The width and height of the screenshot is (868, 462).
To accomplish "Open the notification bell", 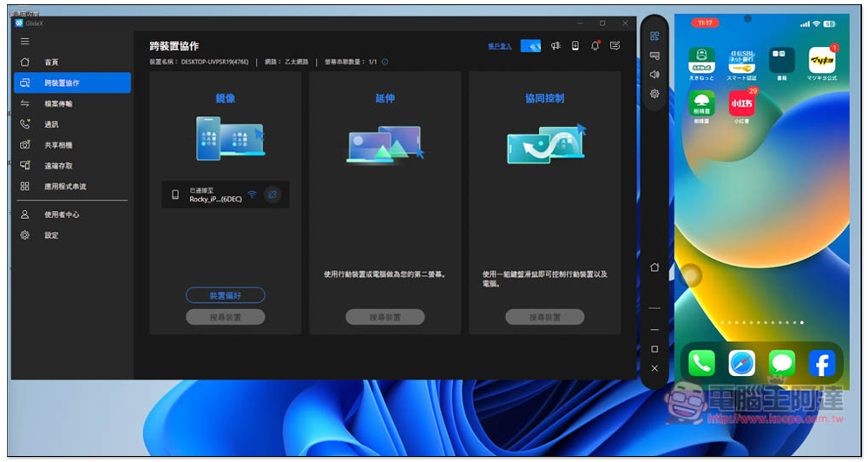I will 595,46.
